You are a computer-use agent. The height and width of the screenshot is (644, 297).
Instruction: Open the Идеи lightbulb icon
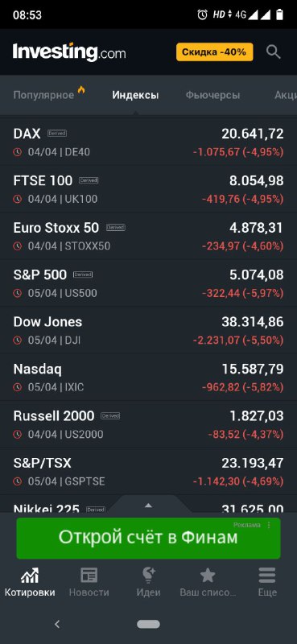click(x=148, y=576)
